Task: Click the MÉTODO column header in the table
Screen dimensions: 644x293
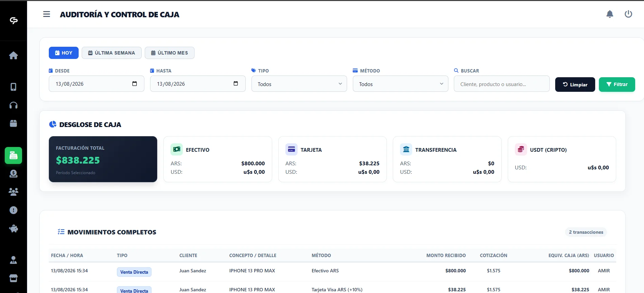Action: click(x=321, y=255)
